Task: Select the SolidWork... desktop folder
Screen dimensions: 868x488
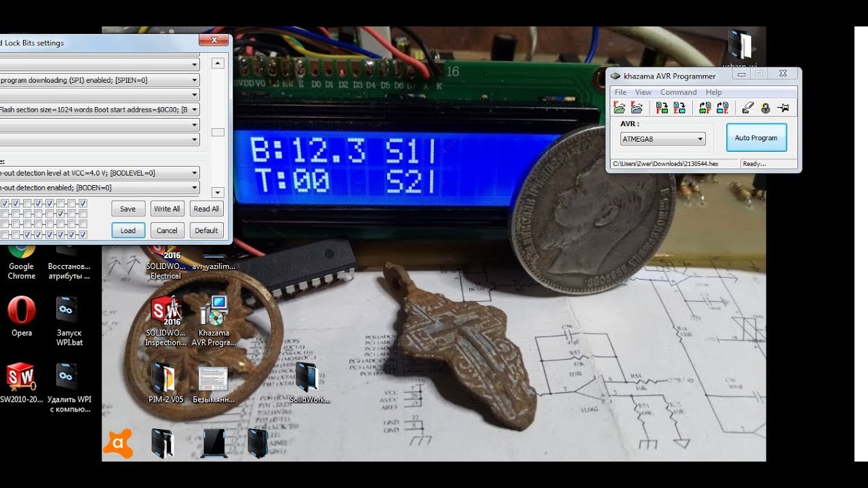Action: tap(309, 384)
